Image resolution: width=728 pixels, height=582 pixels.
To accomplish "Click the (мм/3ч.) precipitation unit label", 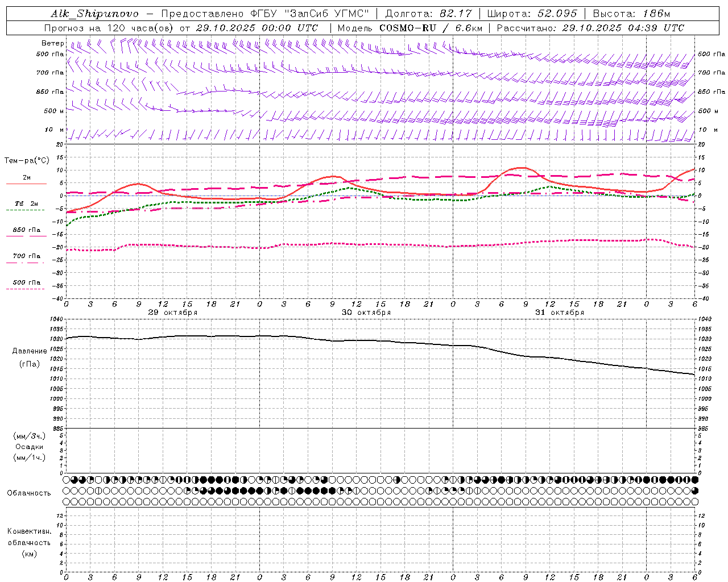I will (30, 436).
